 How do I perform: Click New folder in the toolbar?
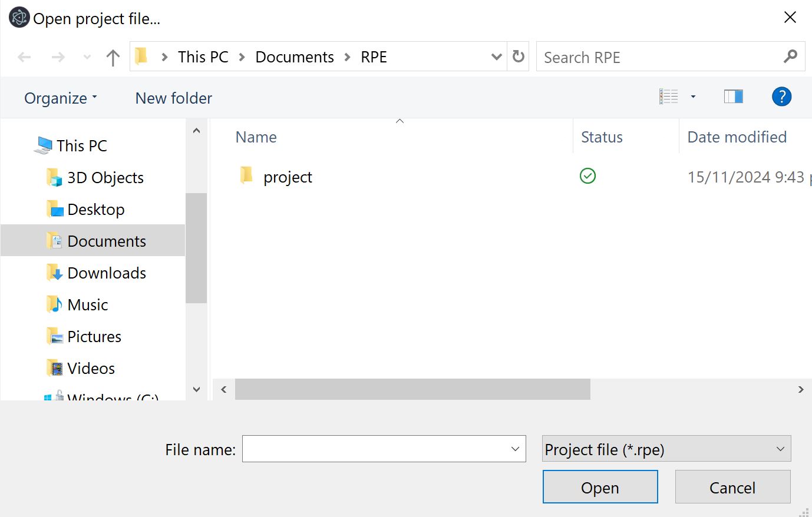pos(174,98)
